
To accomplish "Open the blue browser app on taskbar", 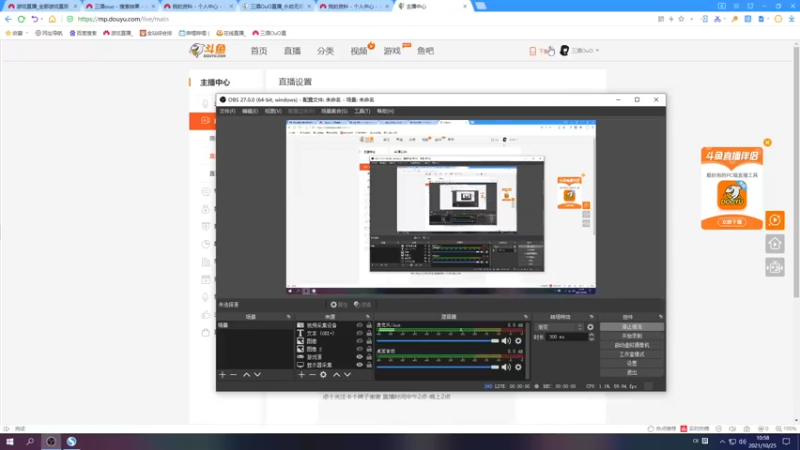I will click(x=71, y=441).
